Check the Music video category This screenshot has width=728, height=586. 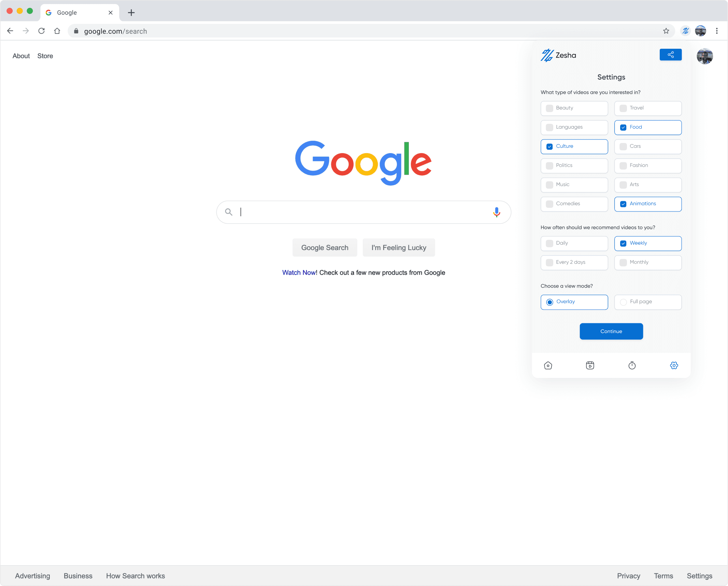(x=574, y=185)
